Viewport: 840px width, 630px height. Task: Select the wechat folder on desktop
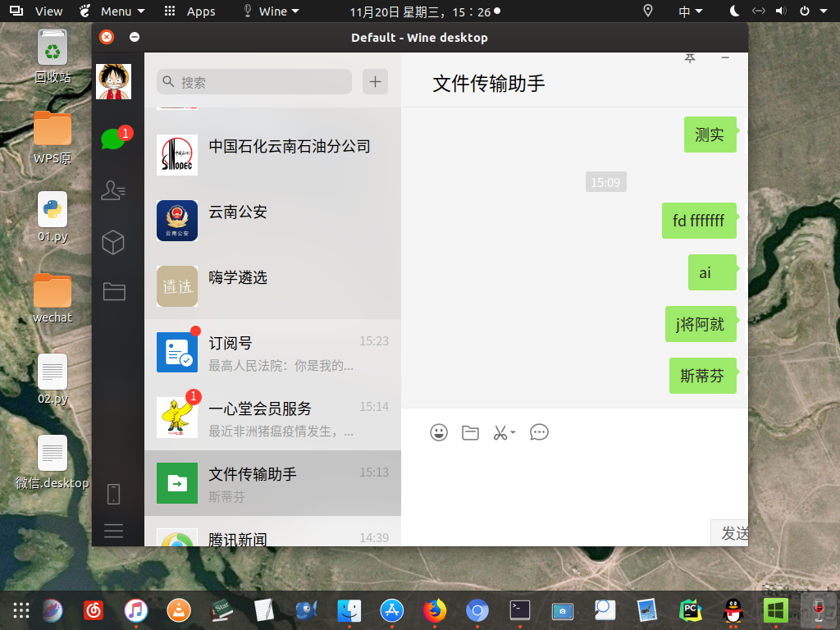[x=52, y=299]
